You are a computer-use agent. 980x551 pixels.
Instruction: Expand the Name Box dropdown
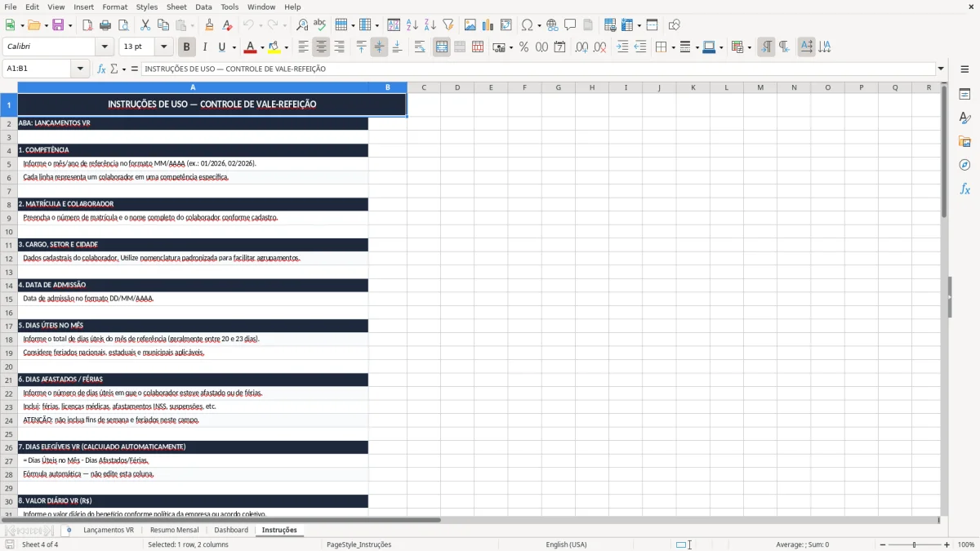click(x=81, y=69)
